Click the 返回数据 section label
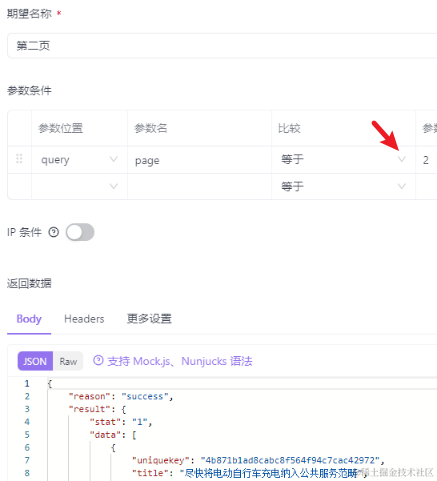The height and width of the screenshot is (481, 437). click(x=29, y=283)
